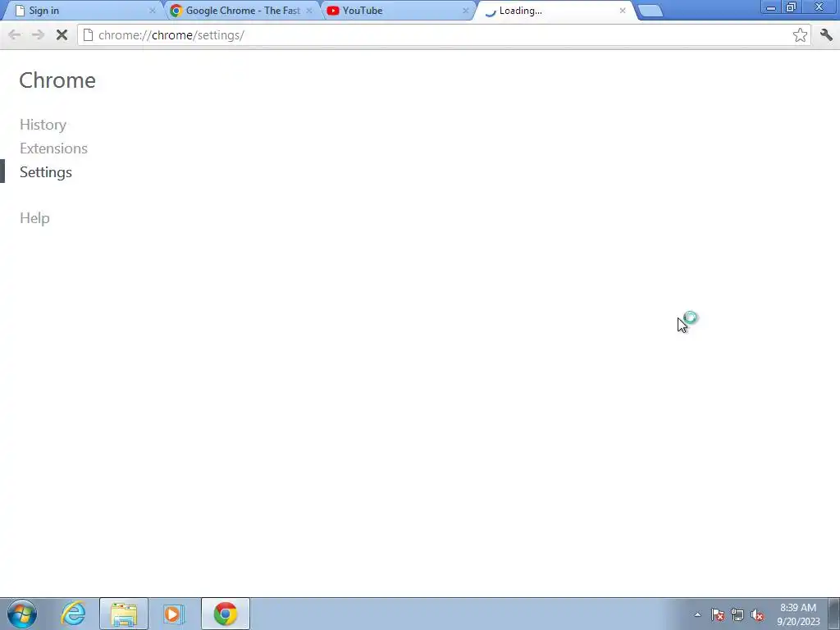Open the clock showing 8:39 AM
Viewport: 840px width, 630px height.
798,614
